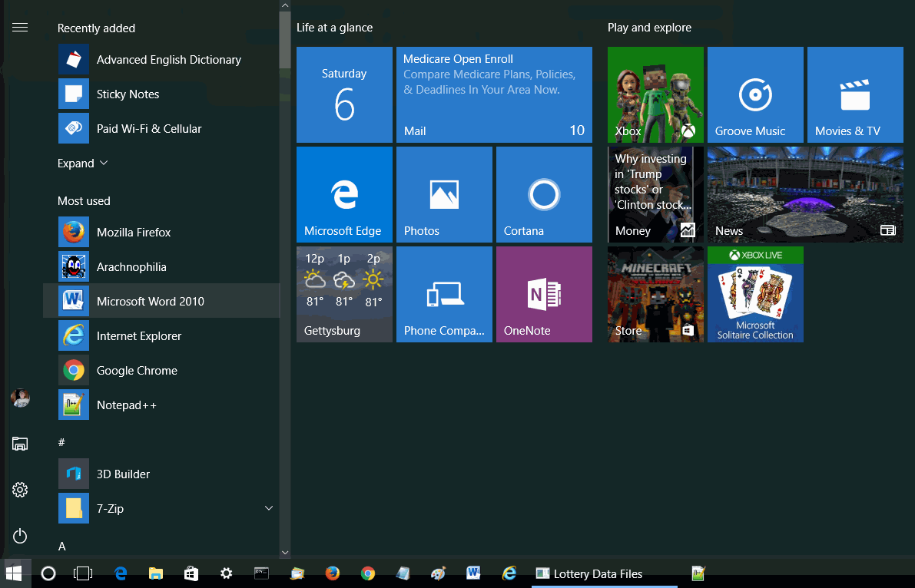Launch the OneNote tile
The image size is (915, 588).
(544, 294)
